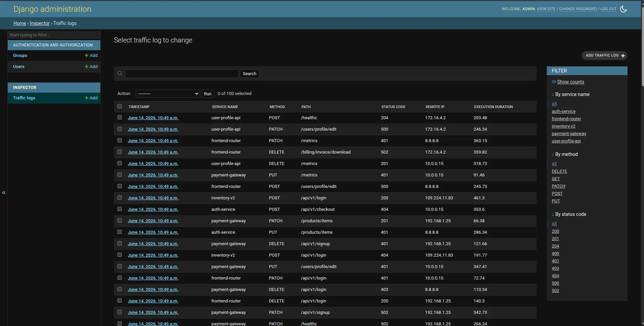Filter by frontend-router service

tap(566, 119)
